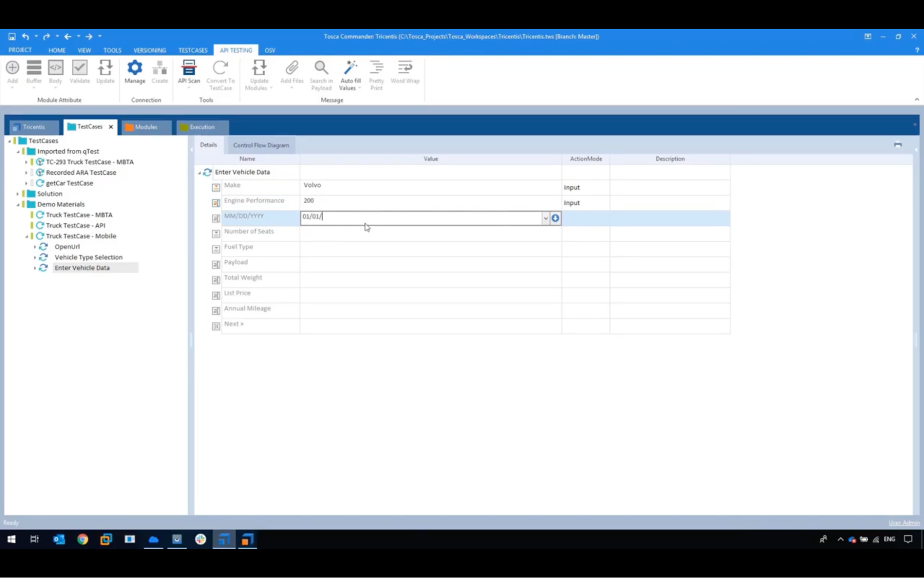The height and width of the screenshot is (578, 924).
Task: Click the Add Files paperclip icon
Action: [x=292, y=68]
